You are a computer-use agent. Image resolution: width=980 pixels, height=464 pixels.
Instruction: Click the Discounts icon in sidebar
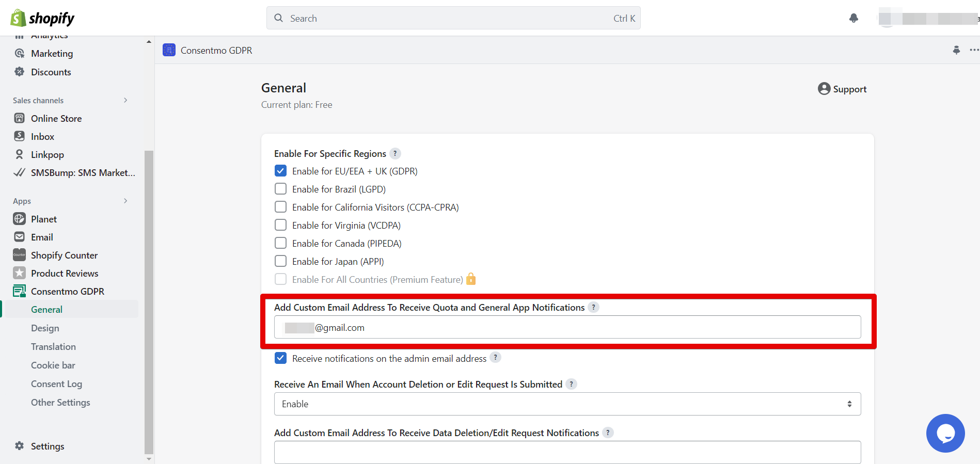20,72
